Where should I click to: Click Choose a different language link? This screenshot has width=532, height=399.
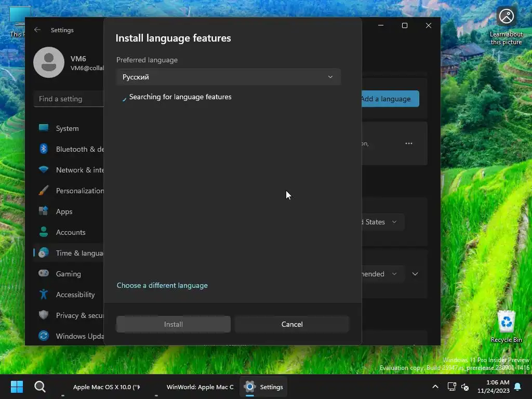(x=162, y=285)
